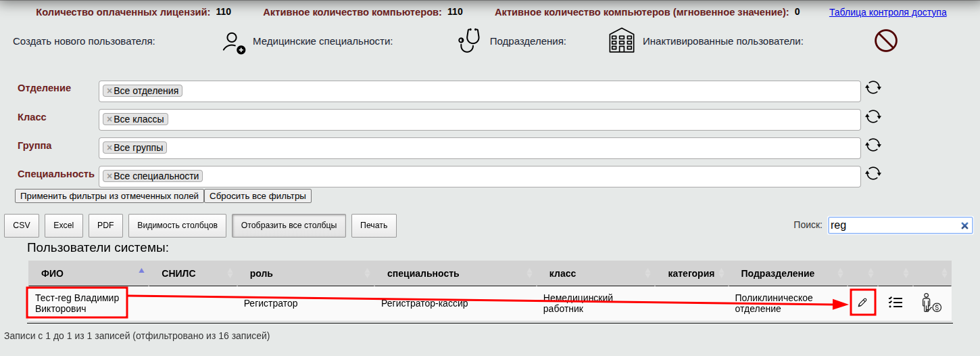Clear the search field with X
Viewport: 980px width, 356px height.
(x=964, y=226)
